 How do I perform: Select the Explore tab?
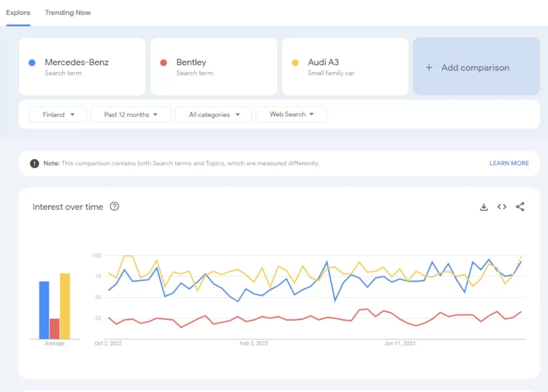point(18,13)
